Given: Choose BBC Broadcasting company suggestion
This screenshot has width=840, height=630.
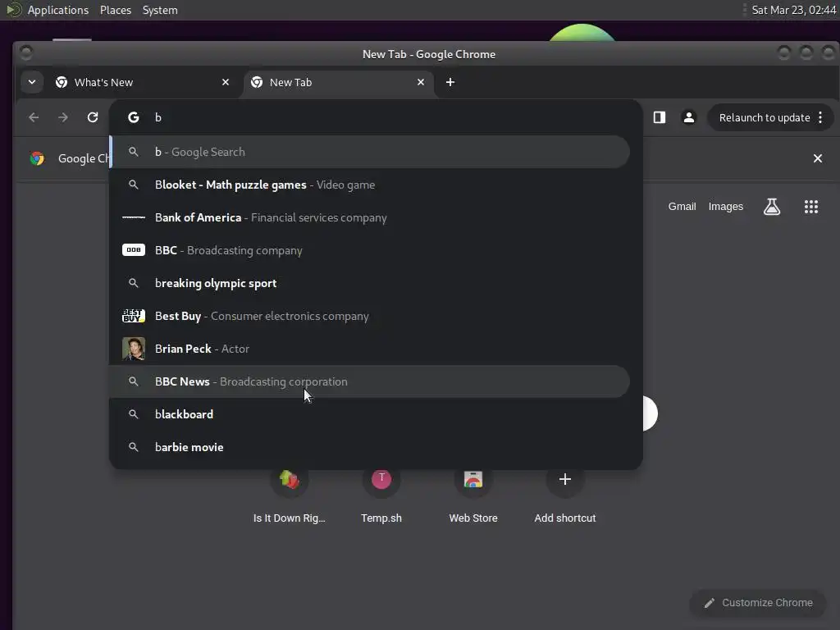Looking at the screenshot, I should pos(370,250).
